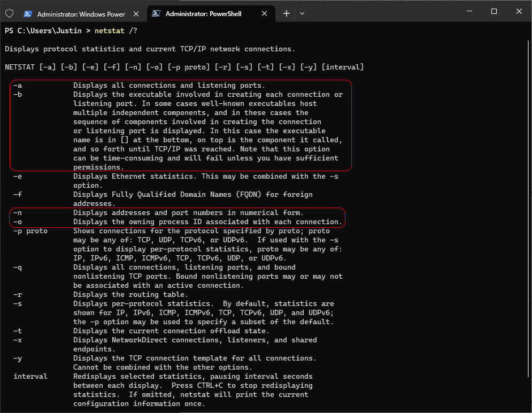The height and width of the screenshot is (413, 532).
Task: Click the '-e' option label
Action: [x=18, y=177]
